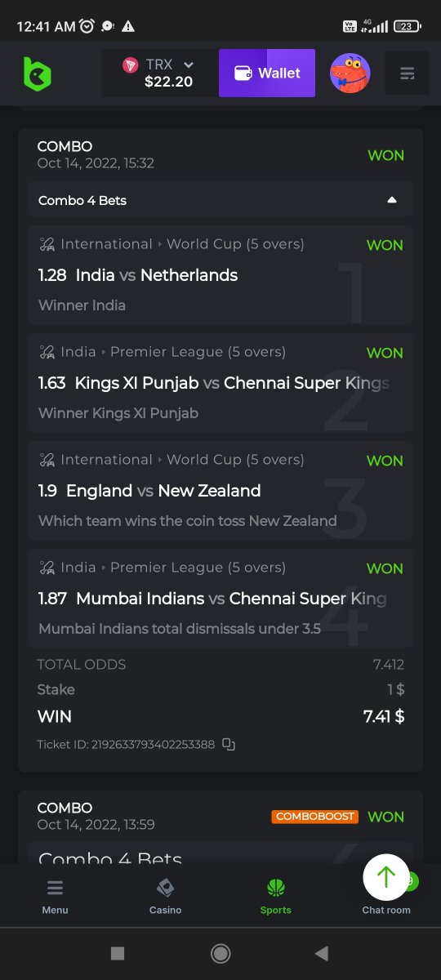The width and height of the screenshot is (441, 980).
Task: Open the Kings XI Punjab vs Chennai bet
Action: tap(220, 383)
